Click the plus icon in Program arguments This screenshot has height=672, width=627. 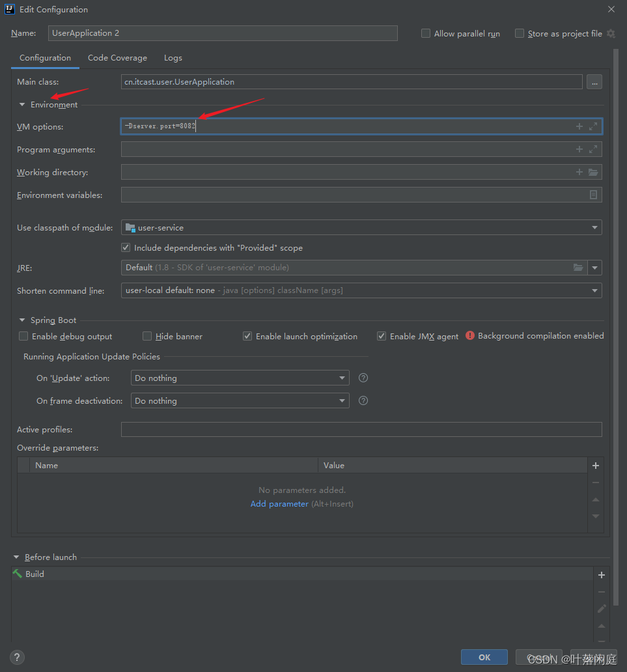point(579,149)
